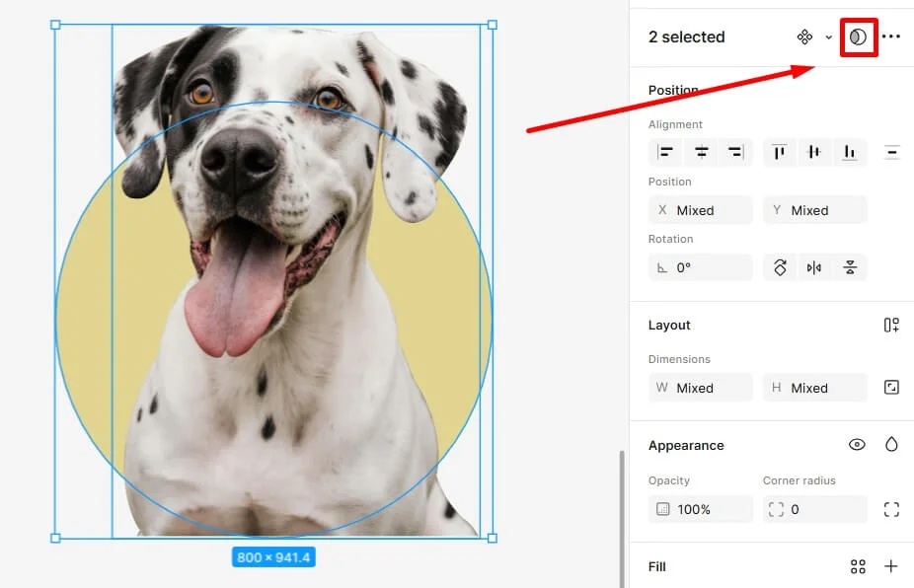Toggle layer visibility eye in Appearance
The height and width of the screenshot is (588, 914).
coord(857,445)
